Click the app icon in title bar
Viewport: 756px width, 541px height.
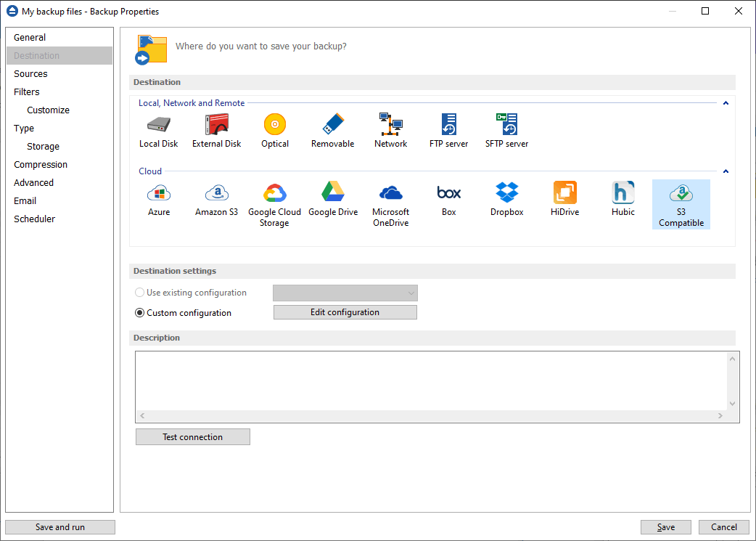pyautogui.click(x=12, y=11)
